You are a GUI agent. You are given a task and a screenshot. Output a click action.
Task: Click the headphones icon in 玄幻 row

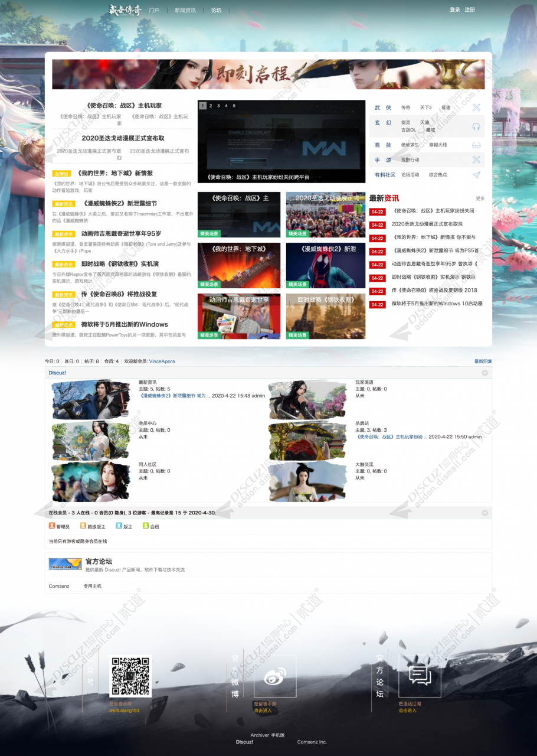click(x=476, y=126)
